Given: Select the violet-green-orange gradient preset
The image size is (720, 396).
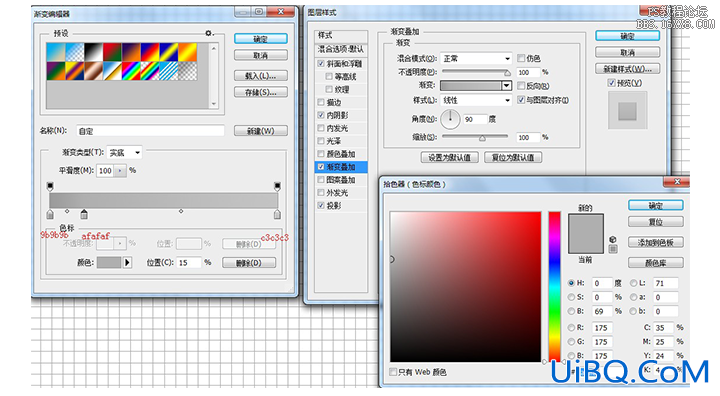Looking at the screenshot, I should (56, 71).
